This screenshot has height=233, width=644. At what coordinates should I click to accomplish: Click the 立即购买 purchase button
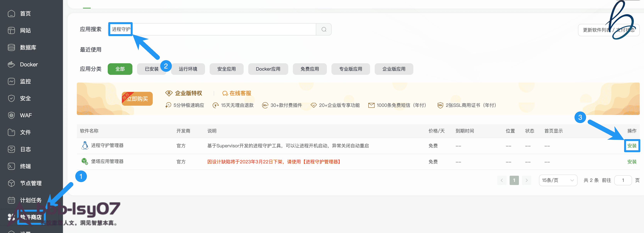point(137,99)
